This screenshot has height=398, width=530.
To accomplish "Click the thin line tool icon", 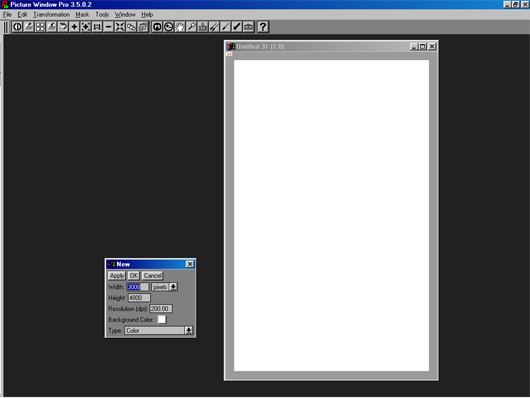I will click(225, 27).
